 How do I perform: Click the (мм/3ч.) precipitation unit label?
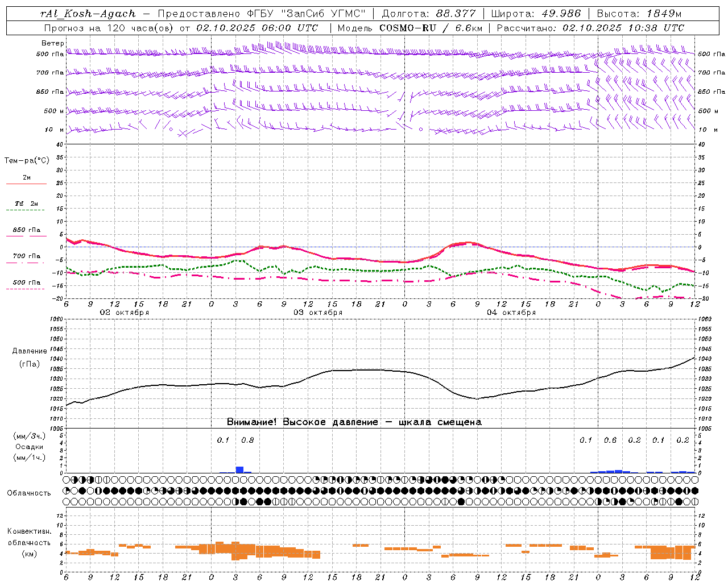pos(30,436)
